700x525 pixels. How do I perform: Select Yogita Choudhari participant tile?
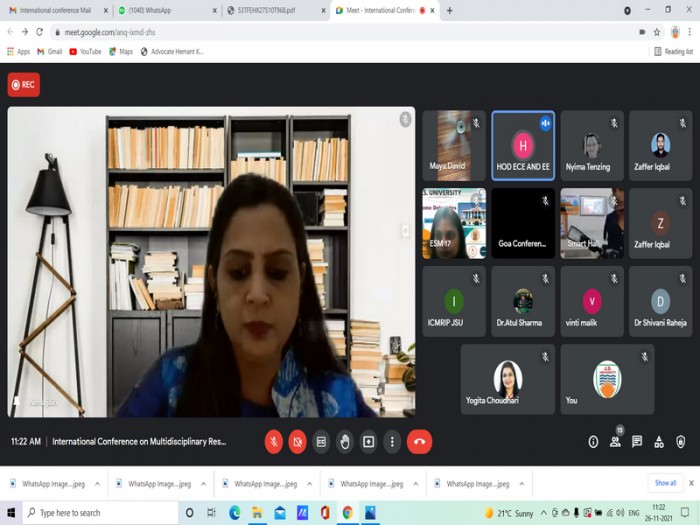[x=508, y=379]
